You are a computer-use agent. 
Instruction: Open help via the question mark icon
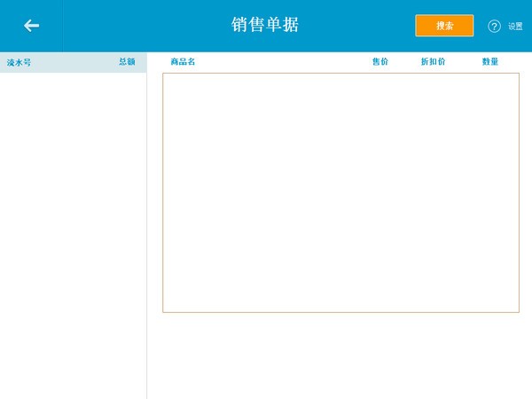pyautogui.click(x=495, y=27)
